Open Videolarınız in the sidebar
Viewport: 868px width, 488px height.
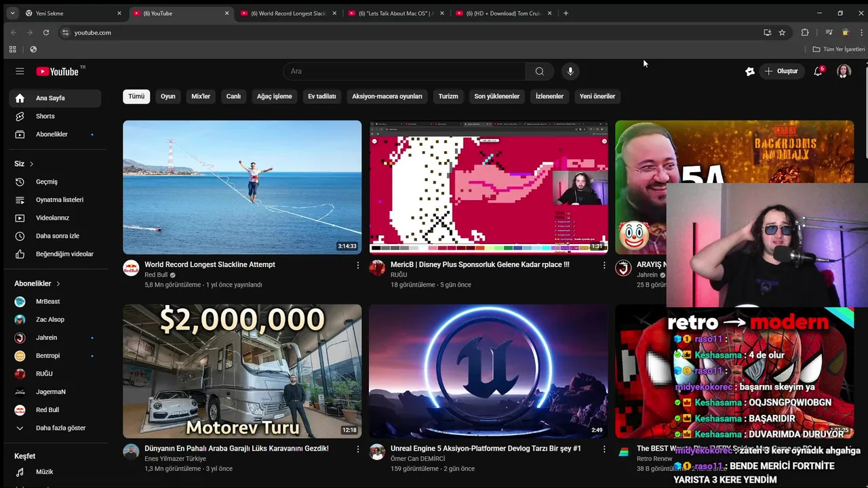click(55, 218)
